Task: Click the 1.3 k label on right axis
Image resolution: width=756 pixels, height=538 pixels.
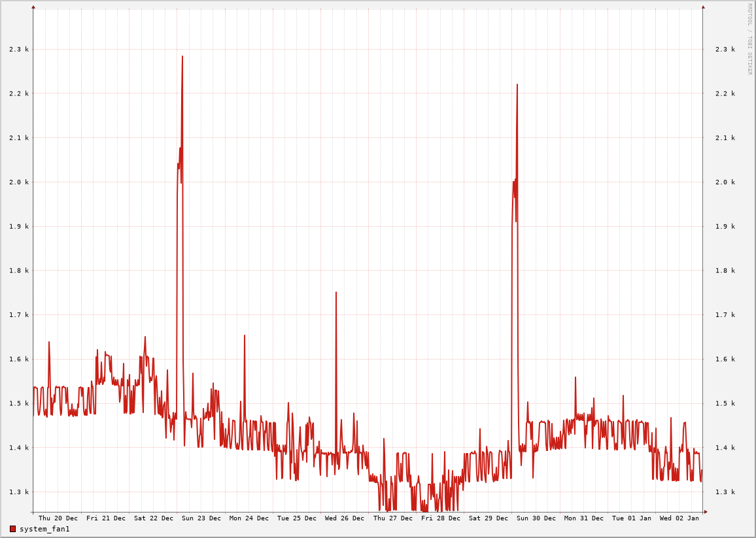Action: pos(725,492)
